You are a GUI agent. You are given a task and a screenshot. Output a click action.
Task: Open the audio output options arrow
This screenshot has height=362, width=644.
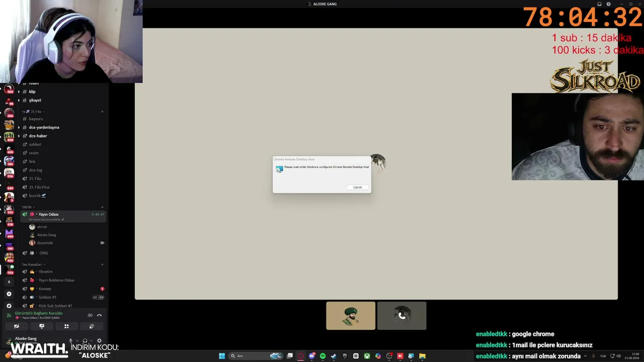[x=91, y=341]
